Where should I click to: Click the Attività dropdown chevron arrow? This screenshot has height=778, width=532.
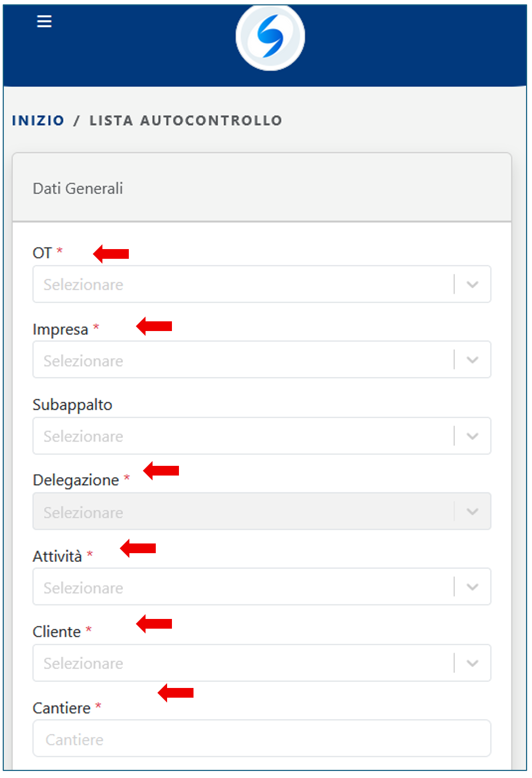pos(472,587)
